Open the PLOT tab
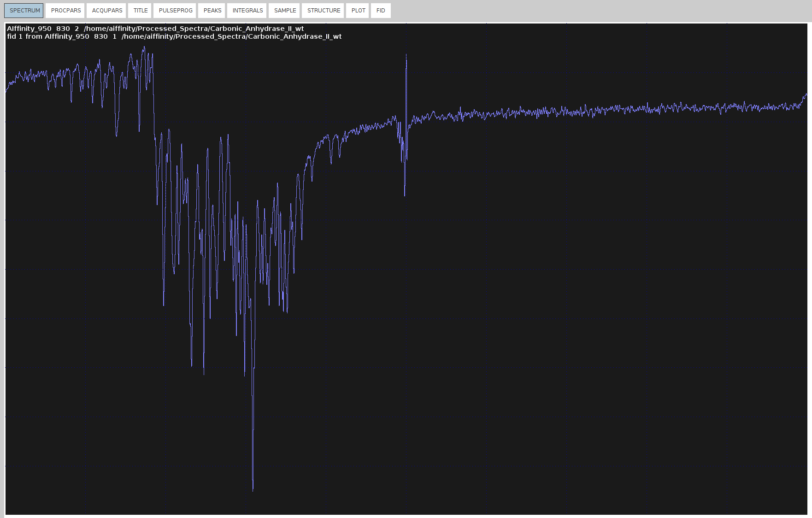Screen dimensions: 812x518 pyautogui.click(x=358, y=11)
